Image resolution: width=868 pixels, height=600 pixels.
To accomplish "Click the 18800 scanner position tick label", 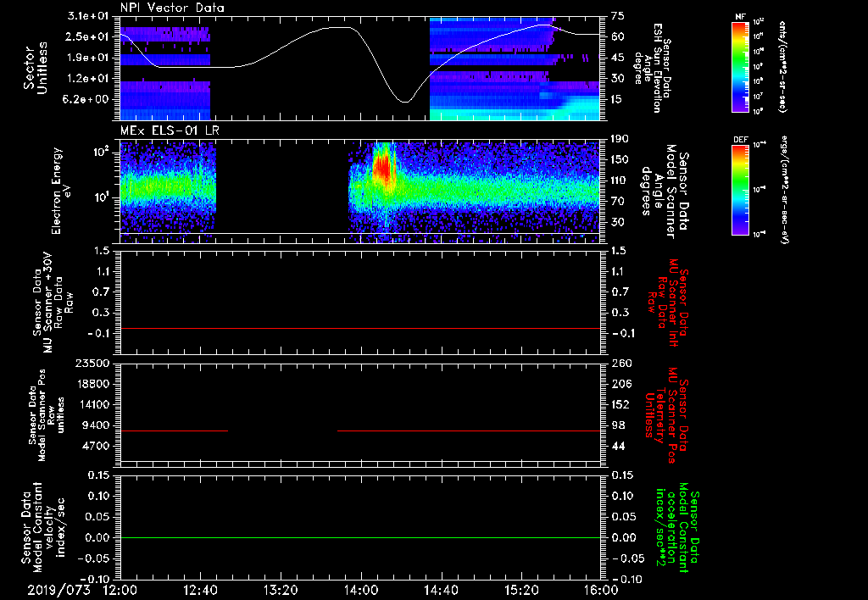I will point(93,384).
